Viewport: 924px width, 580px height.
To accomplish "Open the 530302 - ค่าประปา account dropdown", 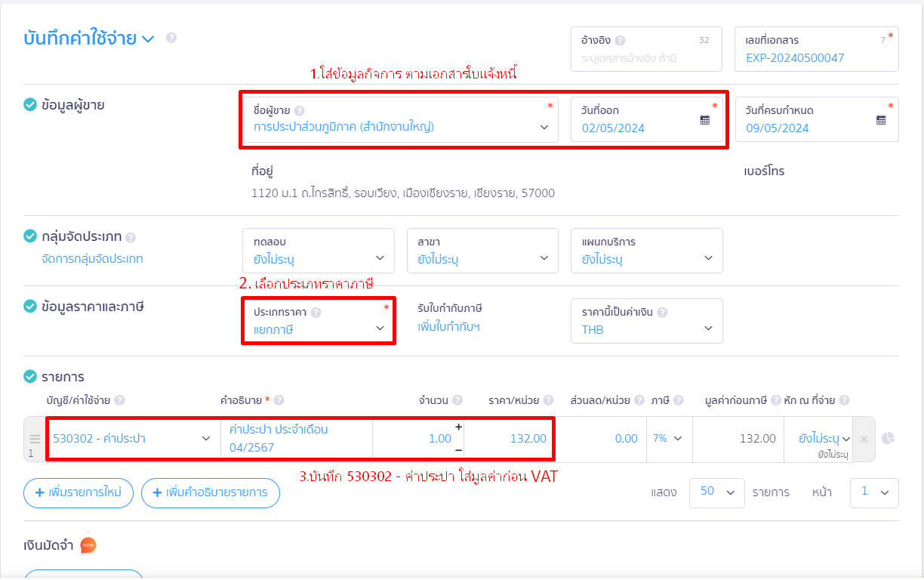I will [134, 439].
